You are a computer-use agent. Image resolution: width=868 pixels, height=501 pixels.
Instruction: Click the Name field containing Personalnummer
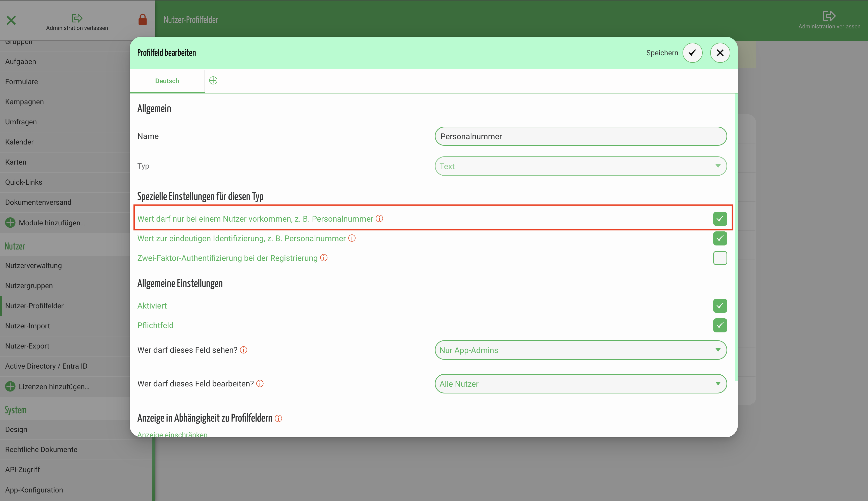[x=581, y=136]
